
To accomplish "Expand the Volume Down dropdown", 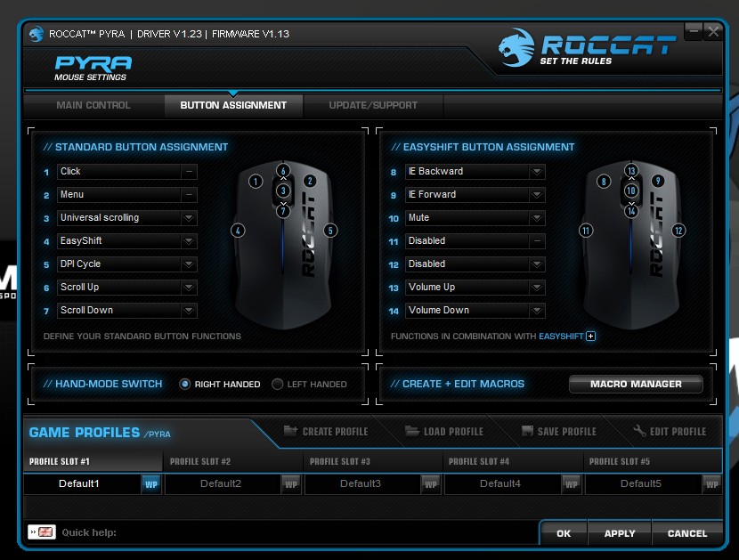I will click(x=536, y=311).
